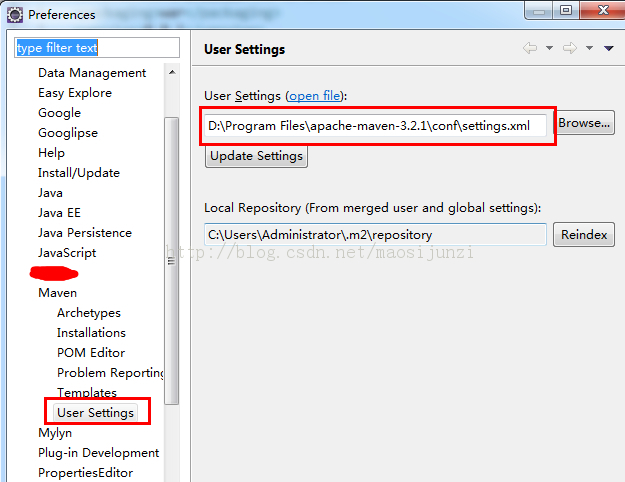Click the Local Repository path field
625x482 pixels.
coord(375,235)
